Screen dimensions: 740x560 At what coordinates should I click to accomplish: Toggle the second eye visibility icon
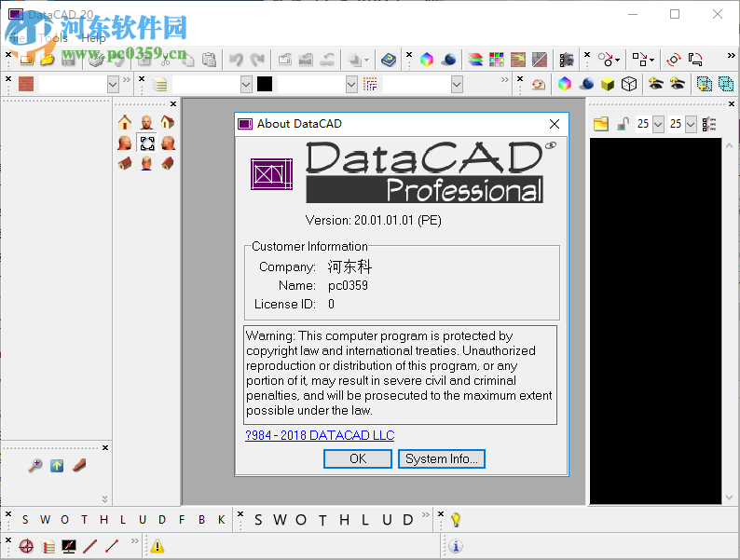678,85
